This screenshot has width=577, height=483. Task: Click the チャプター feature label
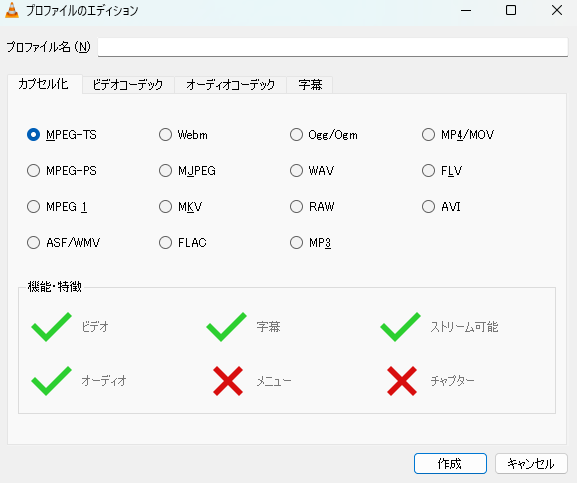click(453, 381)
